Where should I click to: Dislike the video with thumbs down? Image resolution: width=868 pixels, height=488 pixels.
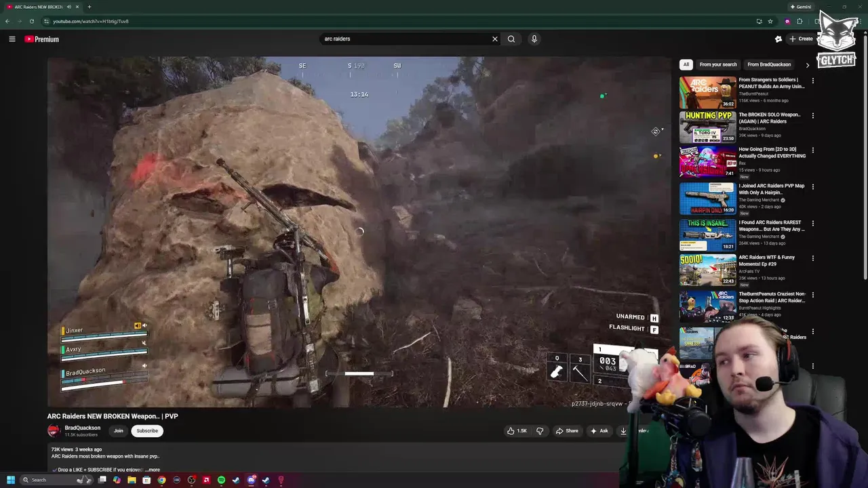coord(540,430)
